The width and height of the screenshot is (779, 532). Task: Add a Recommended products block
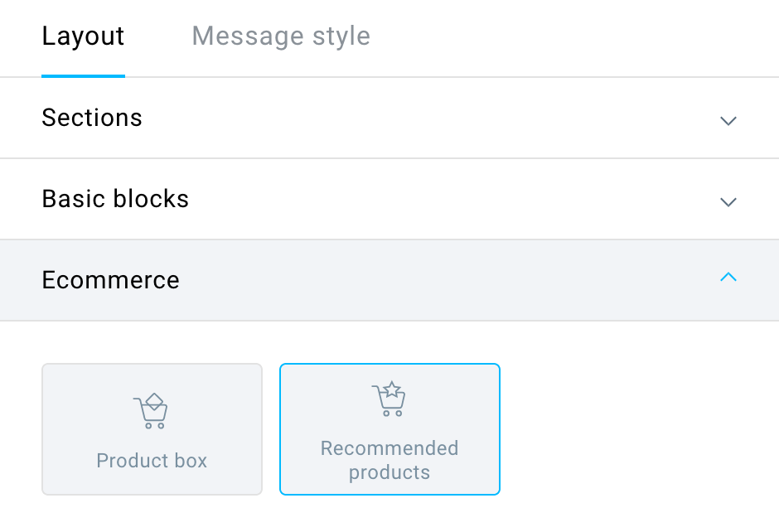(389, 429)
